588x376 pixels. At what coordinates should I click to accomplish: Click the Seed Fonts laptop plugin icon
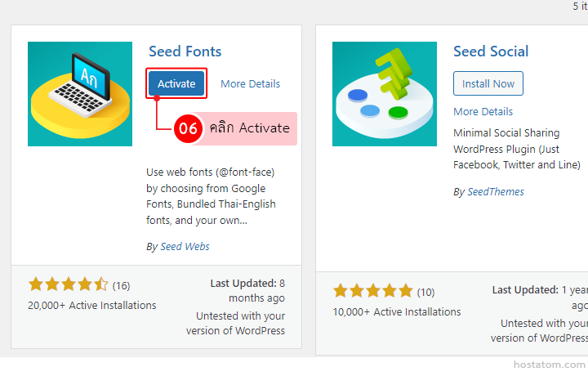tap(79, 94)
